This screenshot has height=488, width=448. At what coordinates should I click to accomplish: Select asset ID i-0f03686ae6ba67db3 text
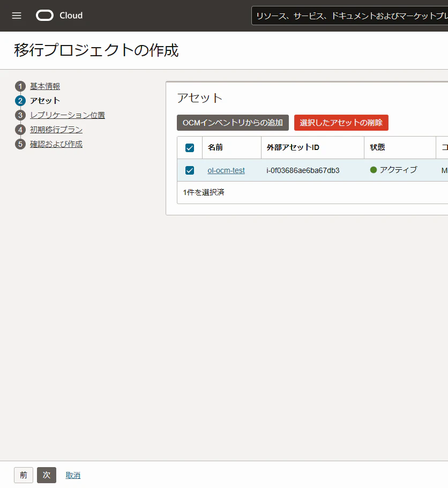(303, 170)
